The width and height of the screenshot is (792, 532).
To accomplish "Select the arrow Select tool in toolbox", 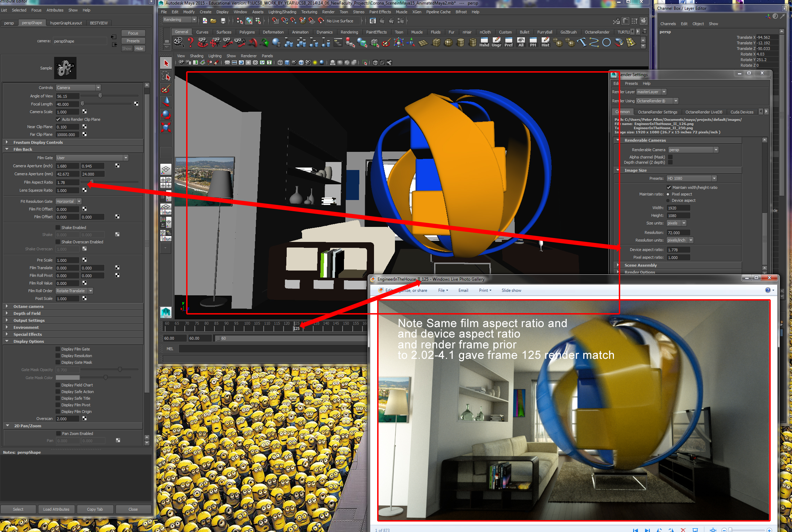I will [166, 63].
